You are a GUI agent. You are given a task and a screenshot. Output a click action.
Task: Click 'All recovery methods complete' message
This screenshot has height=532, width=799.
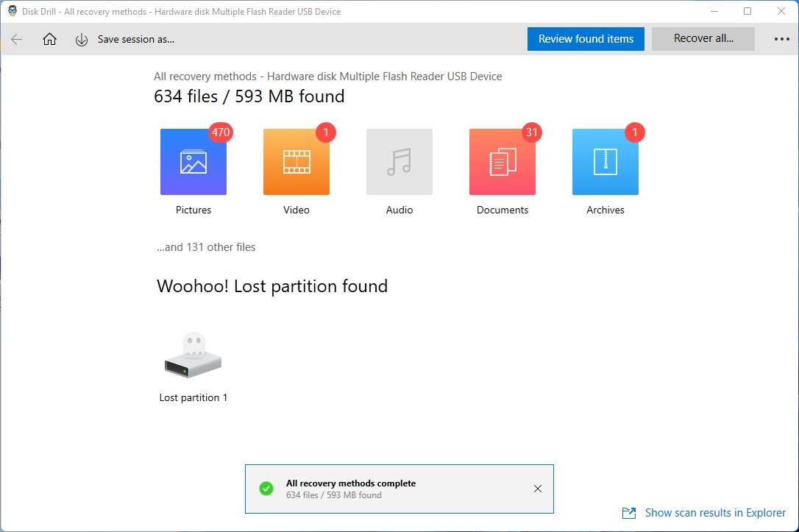click(x=351, y=483)
